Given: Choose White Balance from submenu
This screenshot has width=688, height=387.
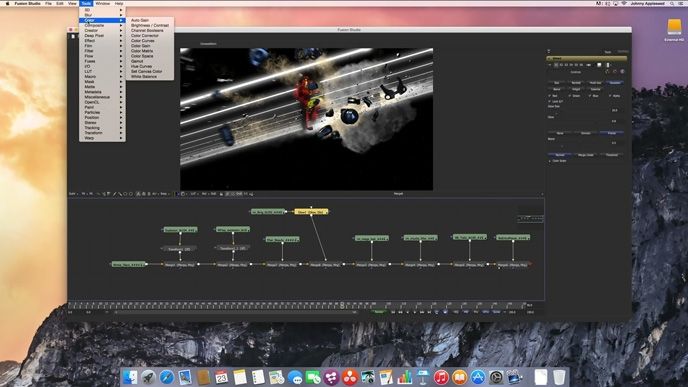Looking at the screenshot, I should point(150,76).
